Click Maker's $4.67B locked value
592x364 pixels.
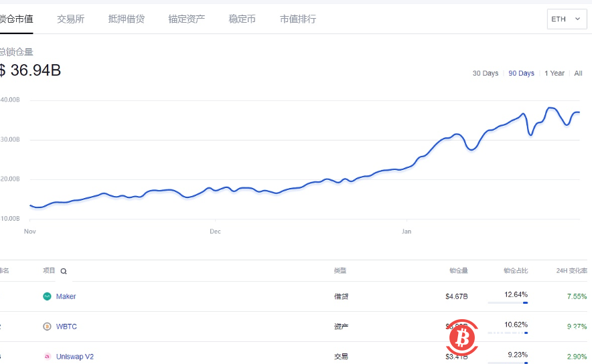[457, 296]
